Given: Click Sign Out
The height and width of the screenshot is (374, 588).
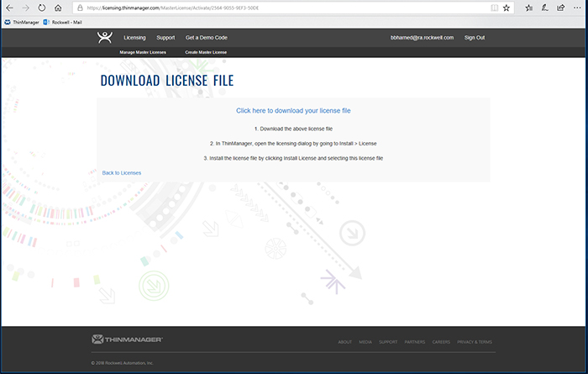Looking at the screenshot, I should tap(475, 38).
